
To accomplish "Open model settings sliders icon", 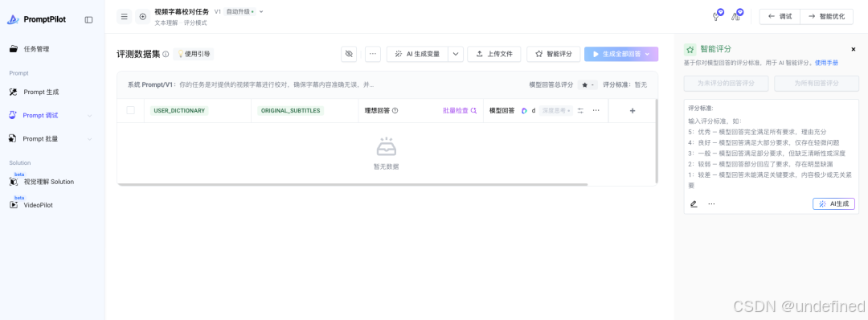I will click(580, 111).
